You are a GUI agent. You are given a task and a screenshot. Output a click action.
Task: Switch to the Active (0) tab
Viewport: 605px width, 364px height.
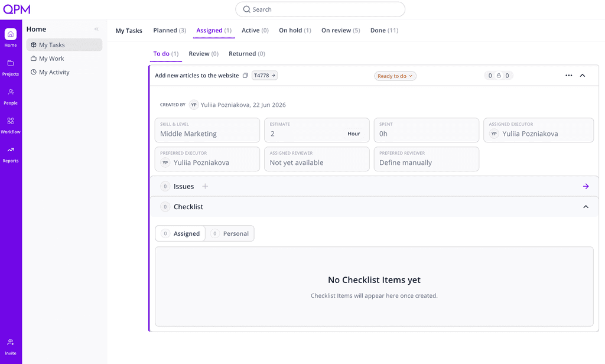coord(255,30)
